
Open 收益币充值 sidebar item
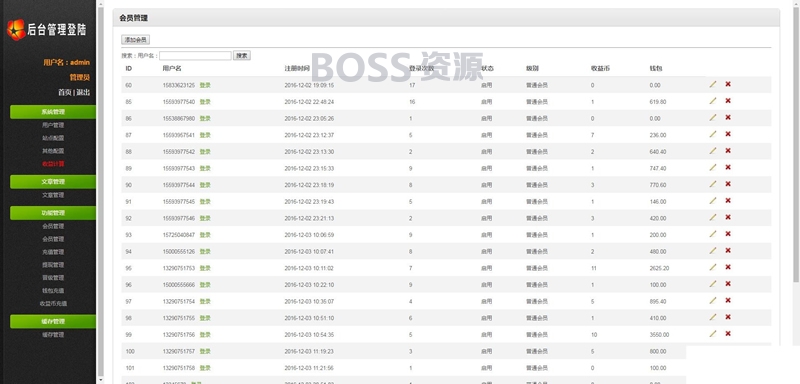click(53, 303)
